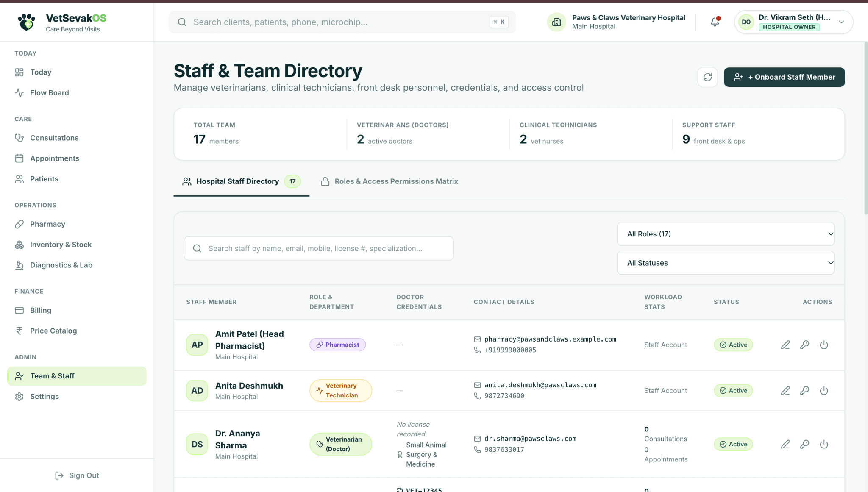Click the refresh staff list icon
This screenshot has height=492, width=868.
707,77
